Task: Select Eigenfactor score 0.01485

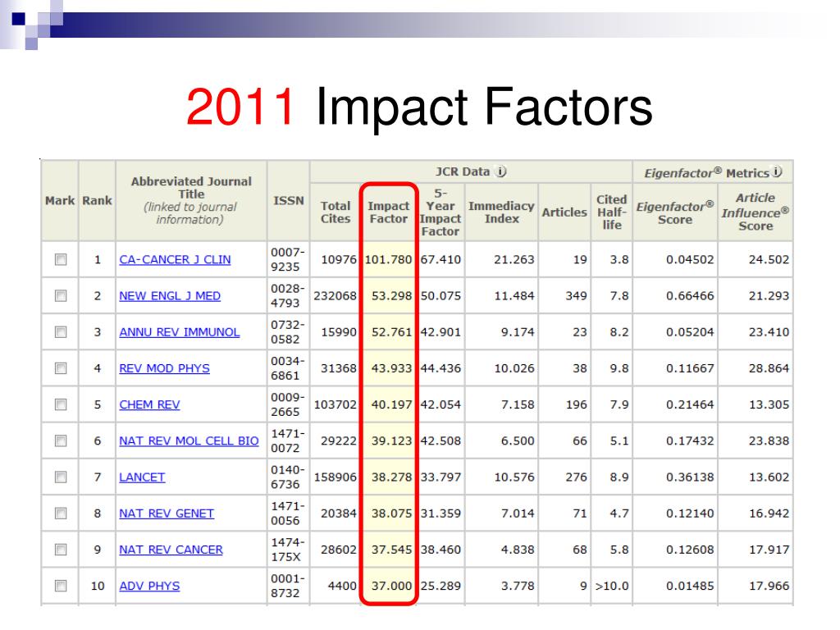Action: pos(690,586)
